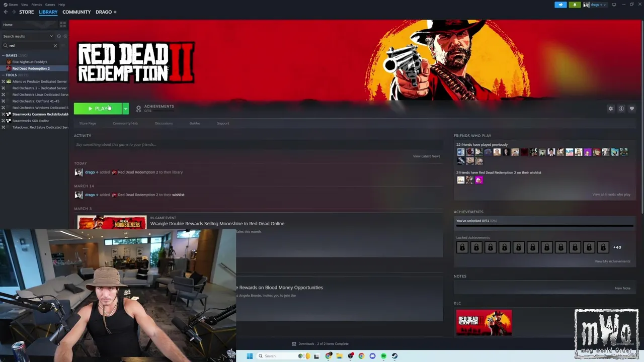Click the green Play button
The image size is (644, 362).
tap(98, 109)
